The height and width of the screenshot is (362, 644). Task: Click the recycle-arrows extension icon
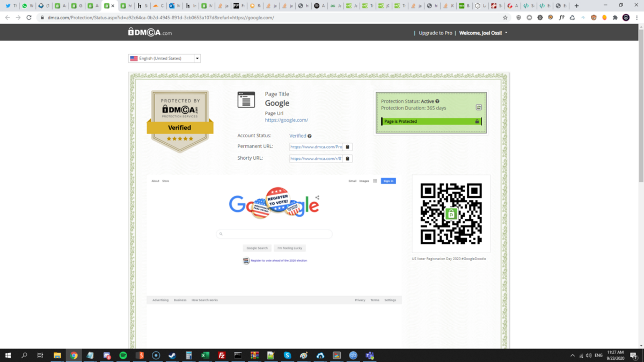[572, 18]
